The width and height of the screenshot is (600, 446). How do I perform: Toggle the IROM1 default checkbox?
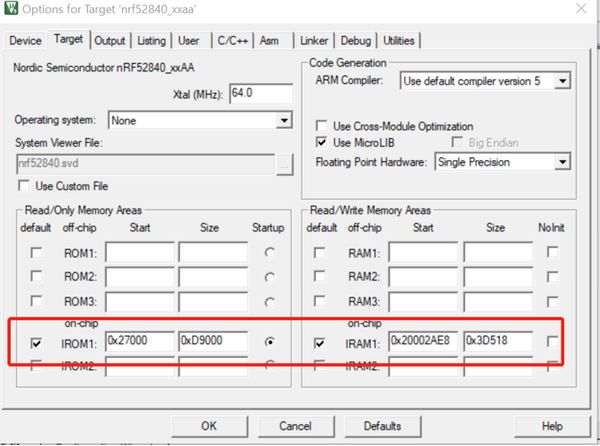36,343
